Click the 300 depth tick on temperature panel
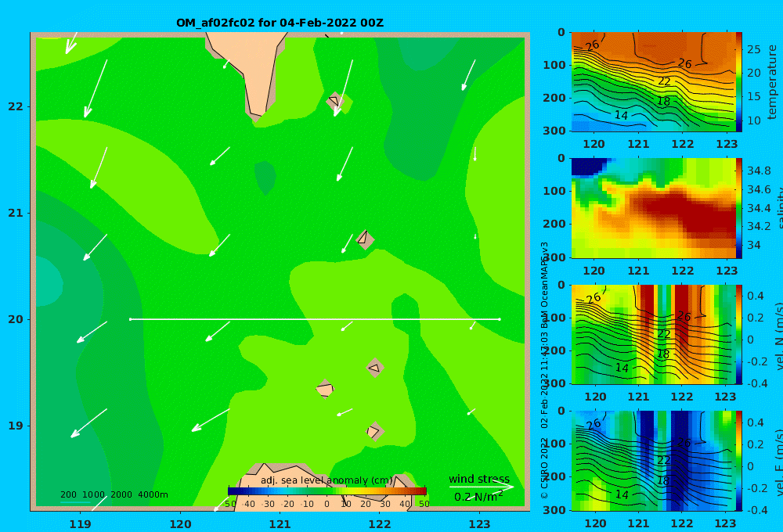 click(554, 131)
